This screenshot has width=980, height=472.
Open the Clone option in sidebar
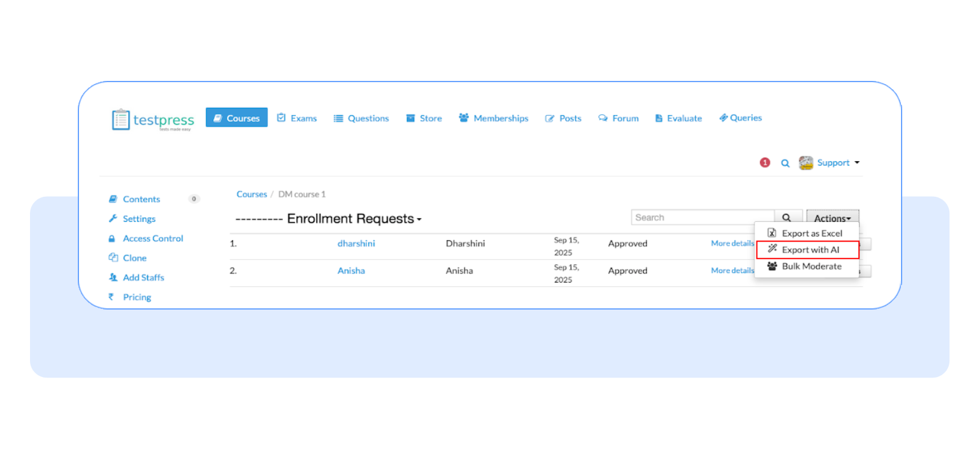point(134,258)
